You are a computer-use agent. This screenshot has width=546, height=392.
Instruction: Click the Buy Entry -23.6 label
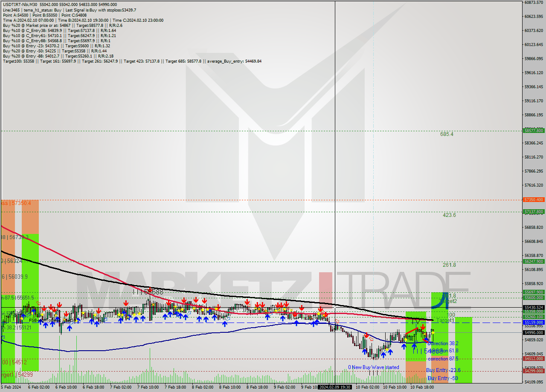point(443,370)
